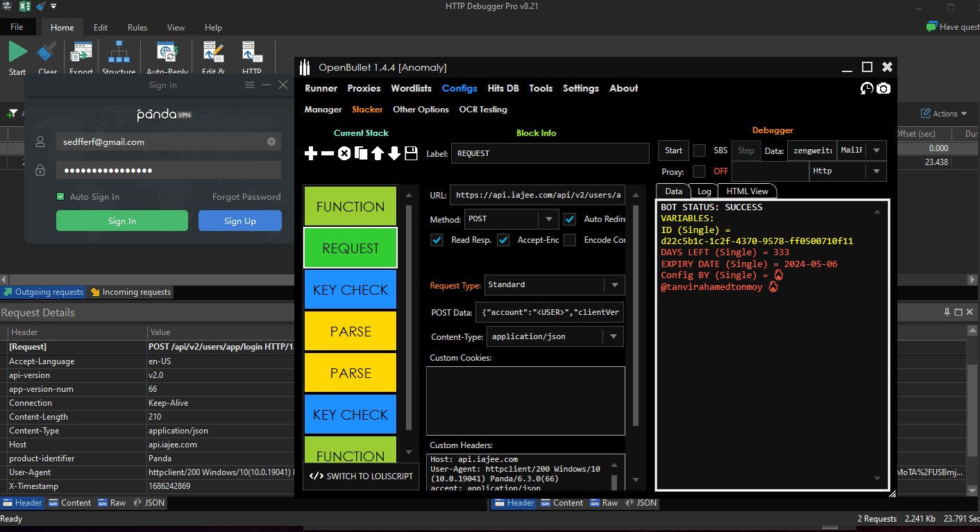Click the camera screenshot icon in OpenBullet
Screen dimensions: 980x532
[x=883, y=88]
